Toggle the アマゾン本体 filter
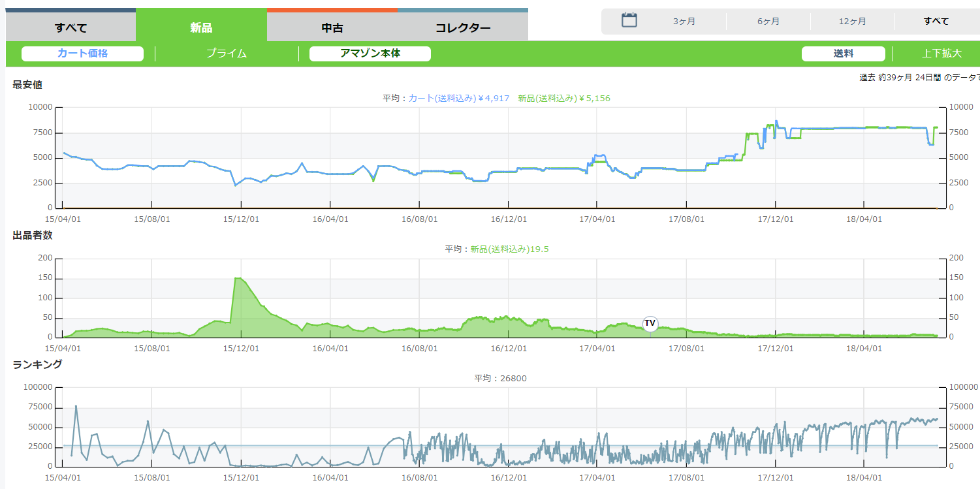The width and height of the screenshot is (980, 489). [x=370, y=54]
